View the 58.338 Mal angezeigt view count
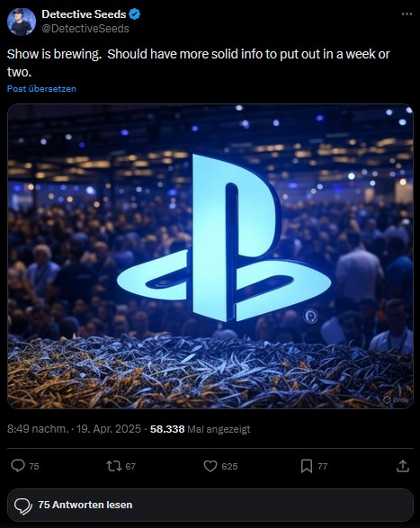This screenshot has height=528, width=420. click(x=200, y=429)
